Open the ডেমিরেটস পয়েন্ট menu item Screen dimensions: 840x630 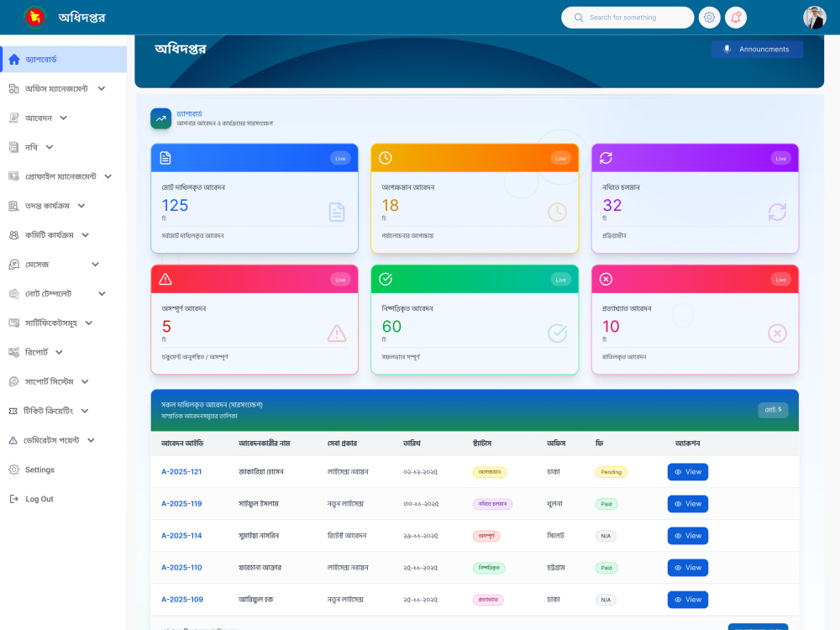[x=51, y=440]
